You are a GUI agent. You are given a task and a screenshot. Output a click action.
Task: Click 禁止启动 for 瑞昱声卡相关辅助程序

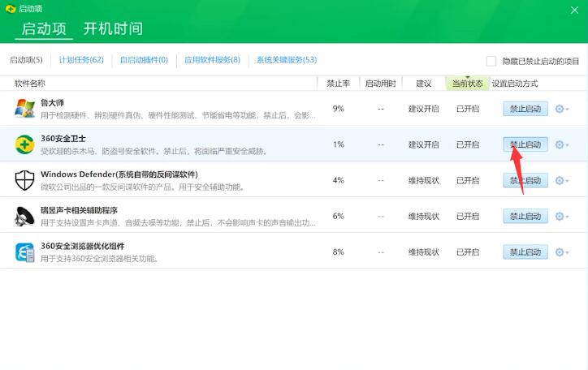pyautogui.click(x=525, y=217)
